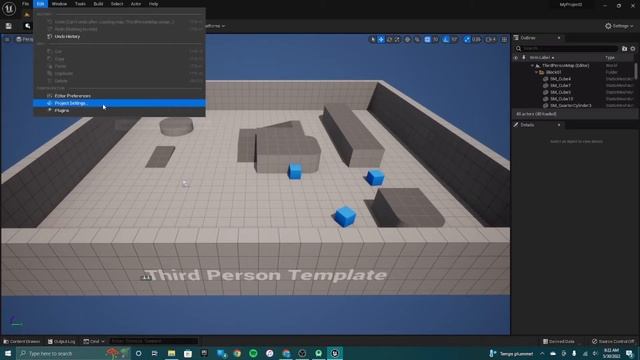Viewport: 640px width, 360px height.
Task: Click the Save toolbar icon
Action: pyautogui.click(x=9, y=26)
